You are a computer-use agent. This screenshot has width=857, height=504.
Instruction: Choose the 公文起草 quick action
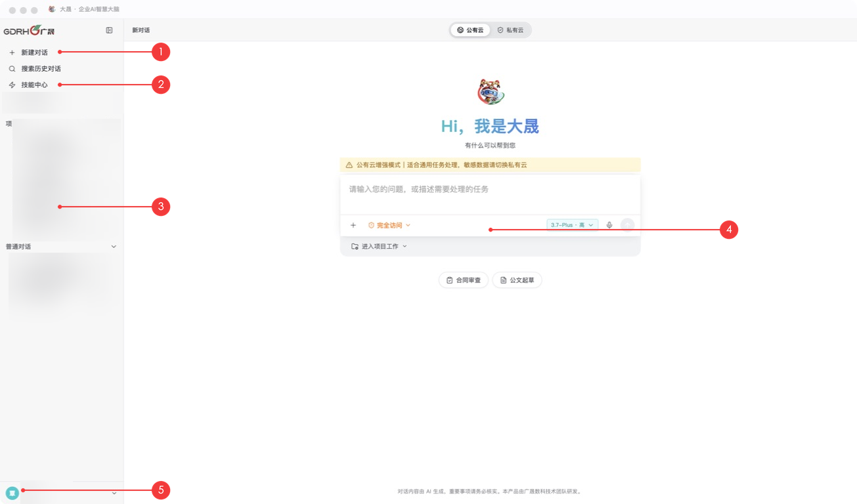pyautogui.click(x=517, y=280)
